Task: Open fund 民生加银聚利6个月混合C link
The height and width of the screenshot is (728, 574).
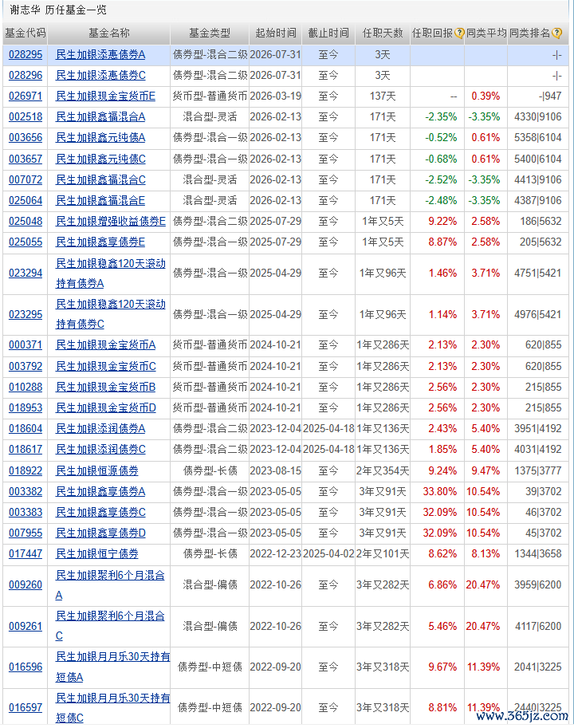Action: click(x=110, y=626)
